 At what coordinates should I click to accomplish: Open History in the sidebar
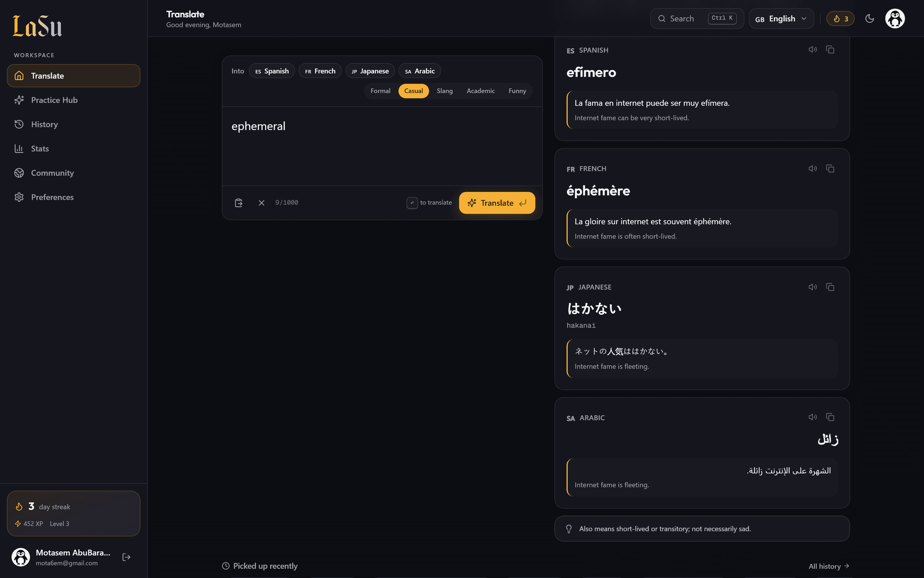coord(74,124)
